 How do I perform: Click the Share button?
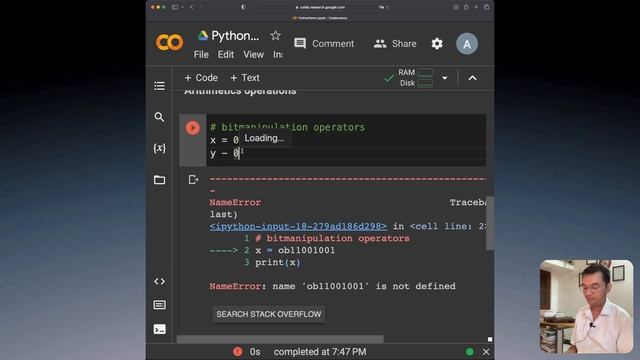[x=395, y=44]
